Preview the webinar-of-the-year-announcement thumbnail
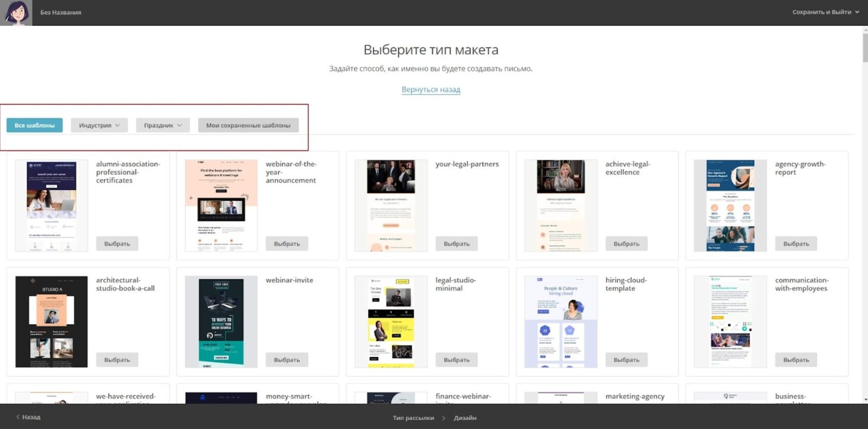 (x=221, y=206)
